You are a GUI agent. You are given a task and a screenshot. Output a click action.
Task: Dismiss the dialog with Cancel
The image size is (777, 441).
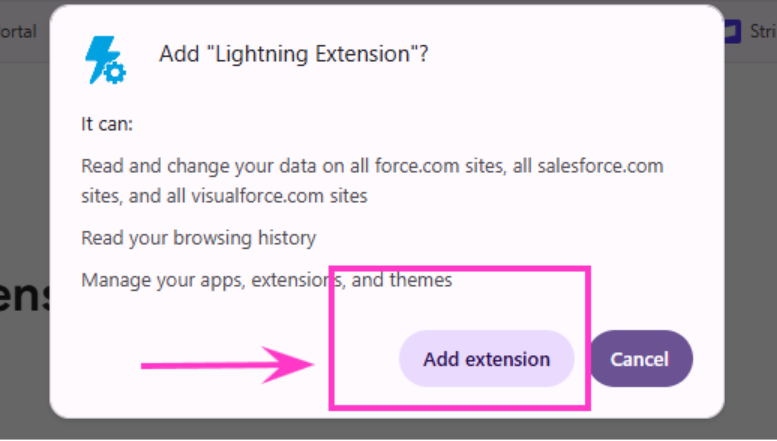[x=640, y=359]
